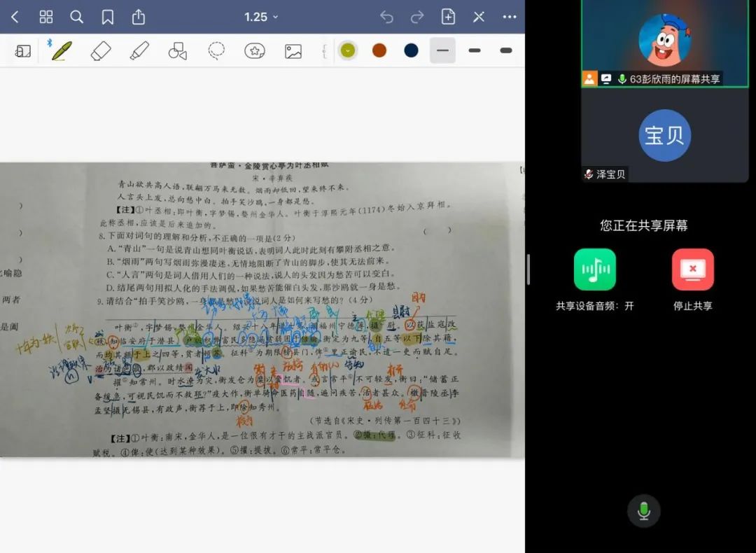756x553 pixels.
Task: Open the three-dots more options menu
Action: point(510,17)
